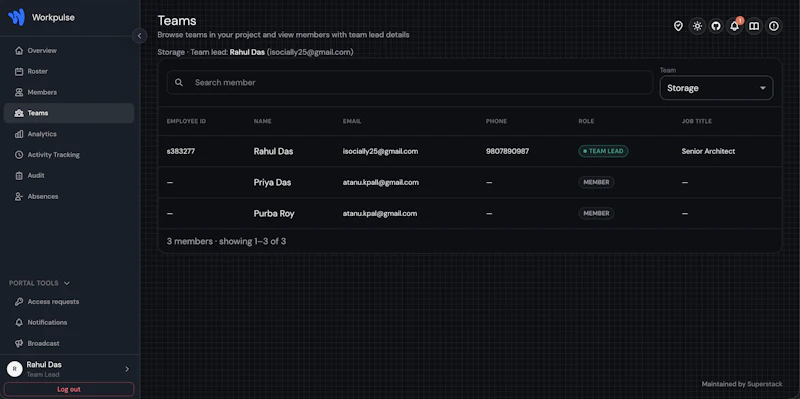Collapse the sidebar with the chevron button

[139, 36]
